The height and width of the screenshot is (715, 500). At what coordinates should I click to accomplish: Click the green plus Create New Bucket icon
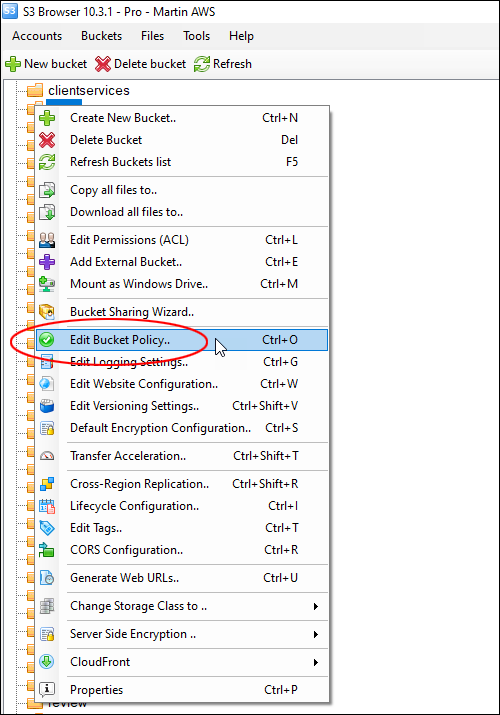pyautogui.click(x=47, y=118)
